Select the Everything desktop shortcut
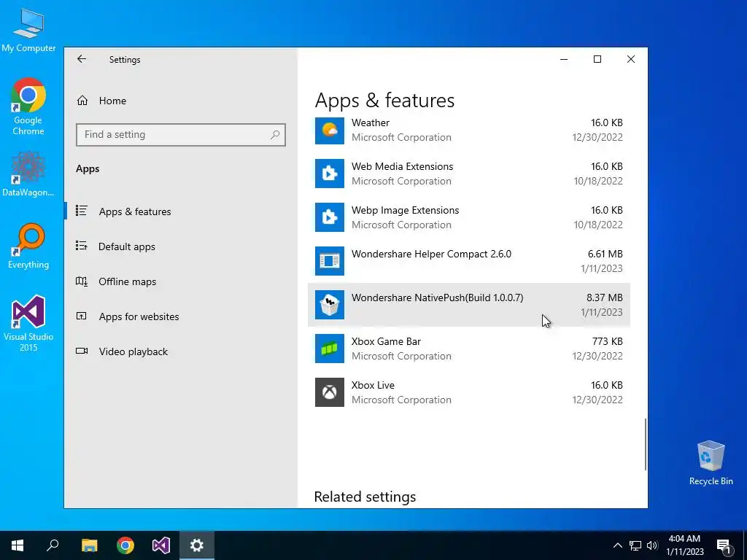 pos(28,246)
